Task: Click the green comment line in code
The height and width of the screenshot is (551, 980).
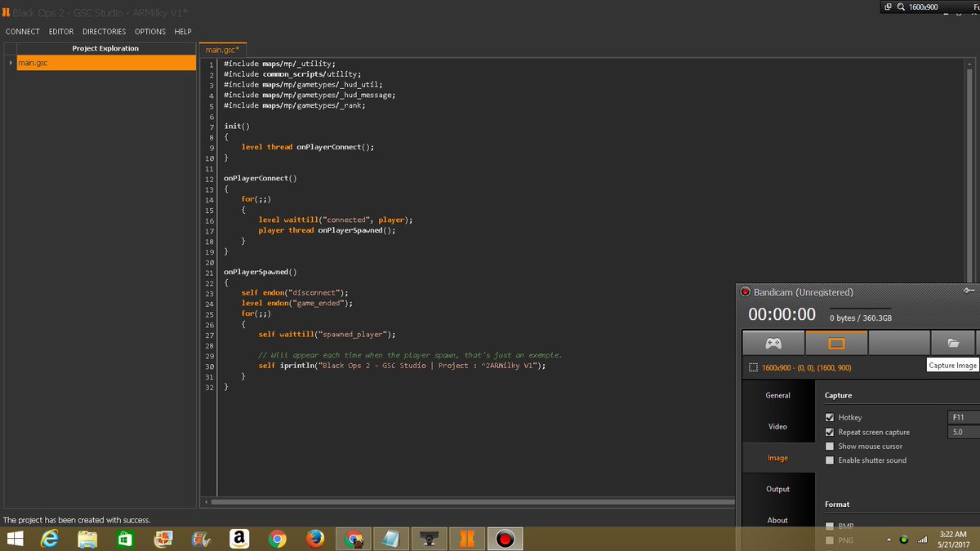Action: [x=410, y=355]
